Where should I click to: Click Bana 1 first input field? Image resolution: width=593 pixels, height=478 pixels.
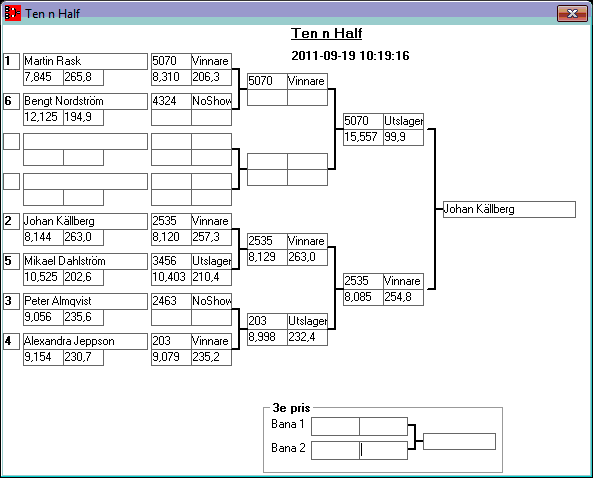335,427
